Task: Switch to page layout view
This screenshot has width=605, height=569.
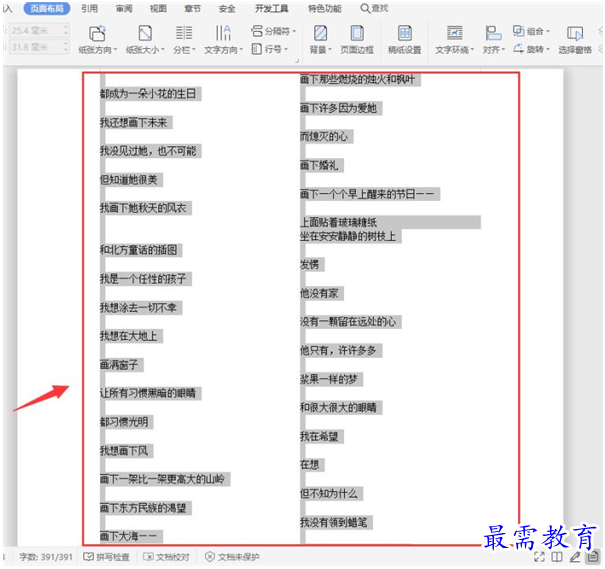Action: [x=593, y=557]
